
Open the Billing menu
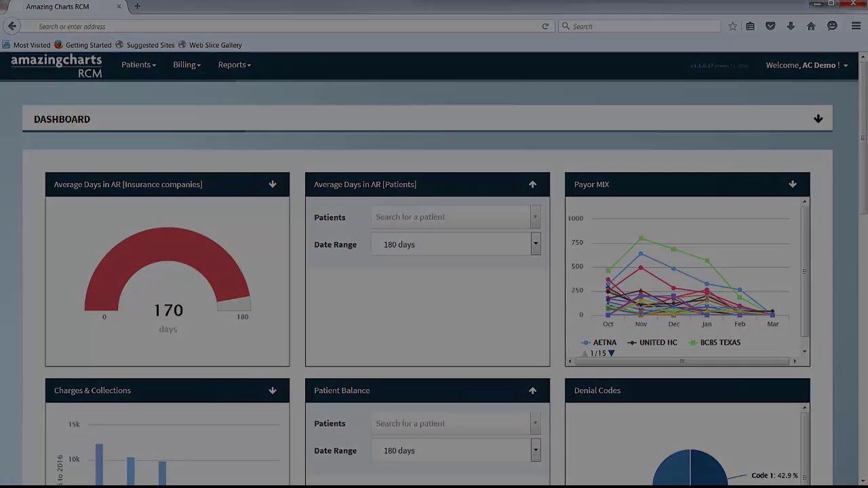point(186,65)
